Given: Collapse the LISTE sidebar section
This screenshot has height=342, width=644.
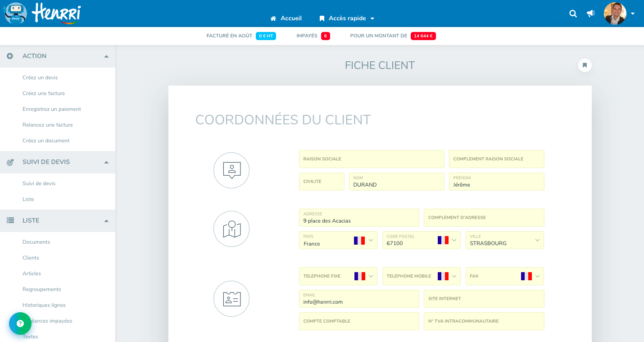Looking at the screenshot, I should coord(106,221).
